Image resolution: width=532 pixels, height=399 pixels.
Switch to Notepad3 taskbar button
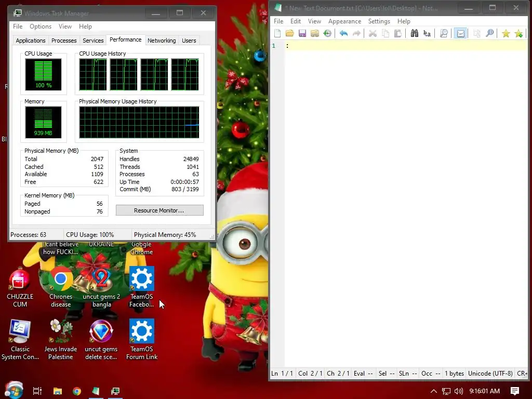[96, 391]
